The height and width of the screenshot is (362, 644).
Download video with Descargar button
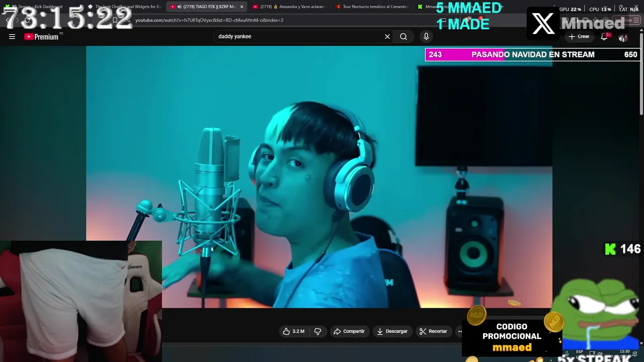tap(392, 331)
